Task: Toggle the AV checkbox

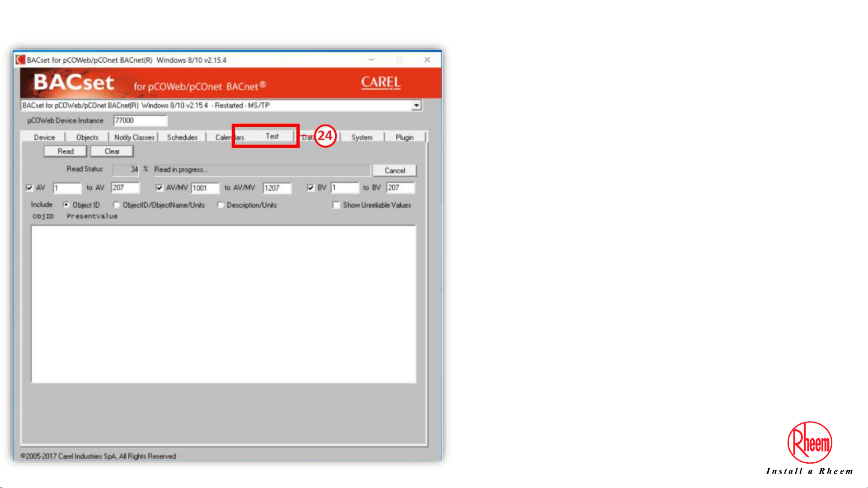Action: [x=29, y=188]
